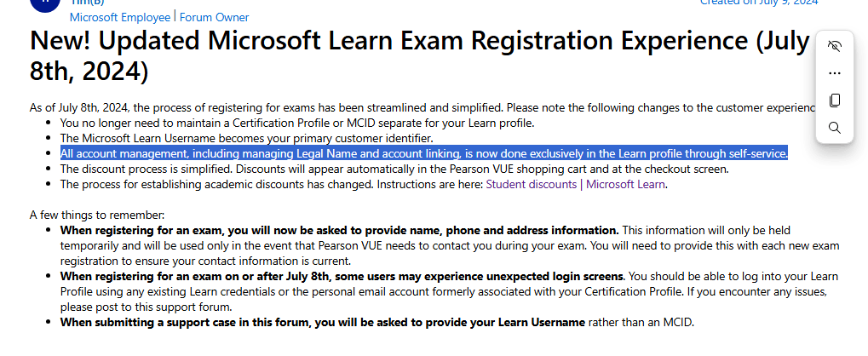
Task: Click the highlighted account management sentence
Action: (424, 153)
